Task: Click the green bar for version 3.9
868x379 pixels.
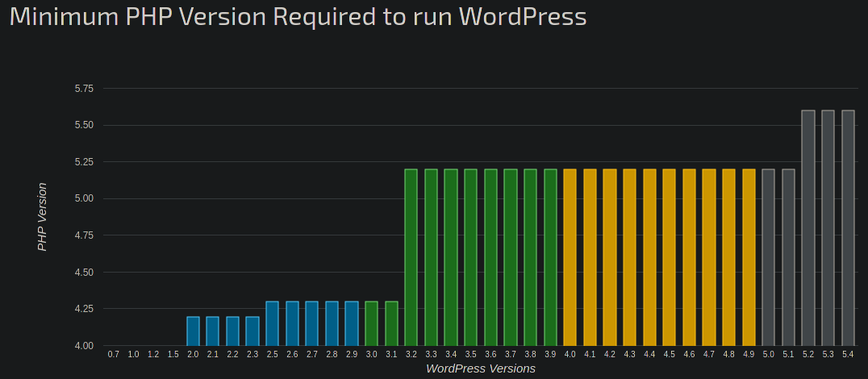Action: [x=550, y=257]
